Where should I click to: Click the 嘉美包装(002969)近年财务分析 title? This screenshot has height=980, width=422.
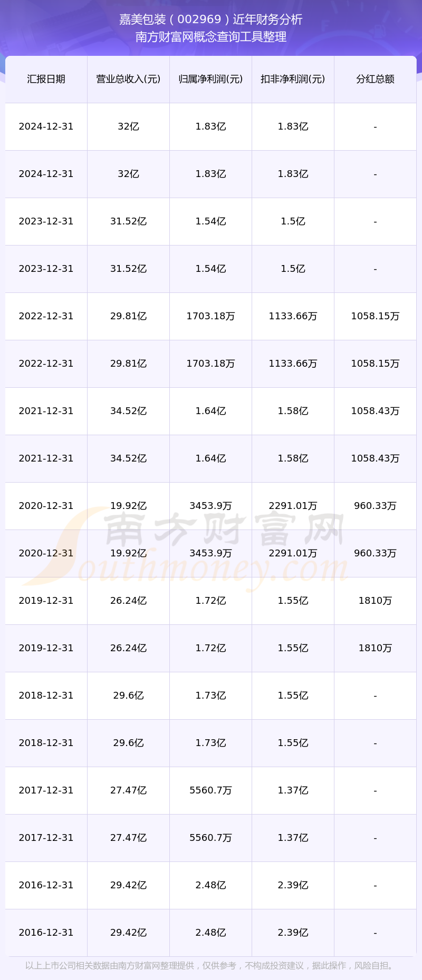tap(211, 19)
